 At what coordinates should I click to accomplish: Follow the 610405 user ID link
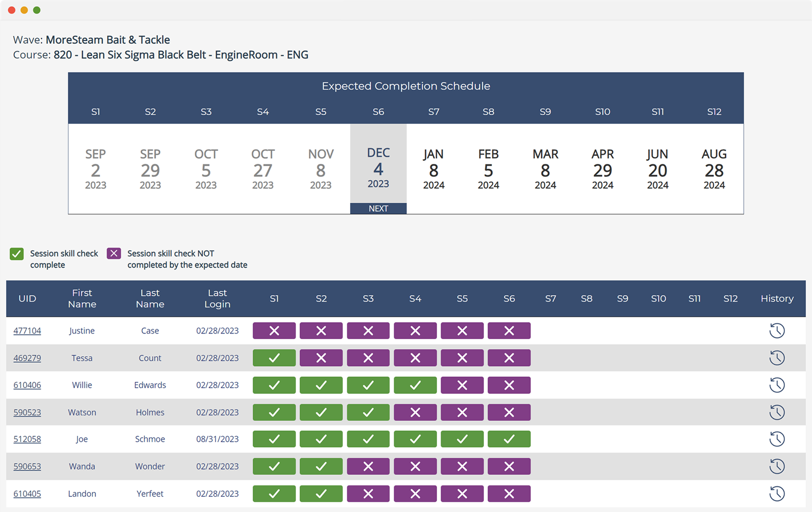coord(27,493)
